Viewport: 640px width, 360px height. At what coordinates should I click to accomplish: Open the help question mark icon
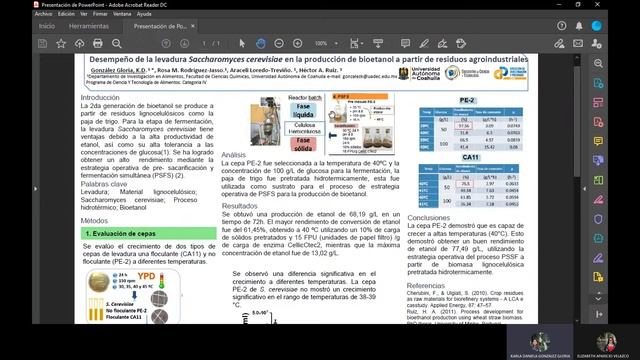click(x=562, y=26)
